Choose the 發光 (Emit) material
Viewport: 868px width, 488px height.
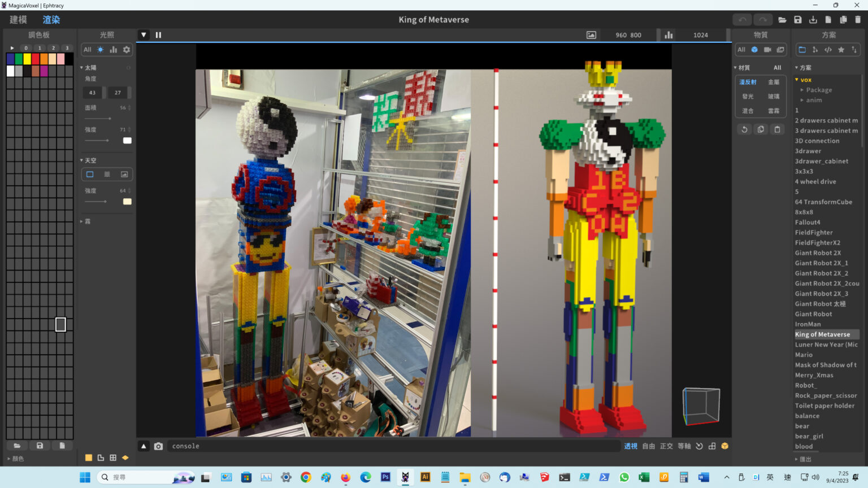(748, 97)
